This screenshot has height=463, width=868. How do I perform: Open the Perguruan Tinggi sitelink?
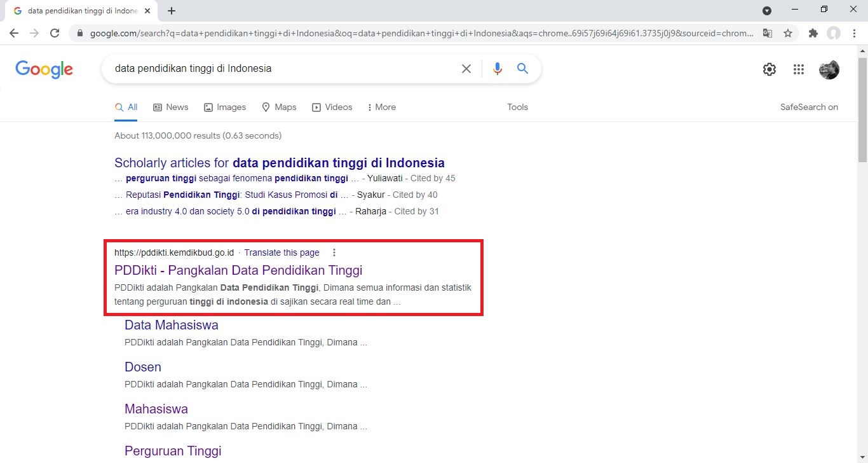[173, 451]
